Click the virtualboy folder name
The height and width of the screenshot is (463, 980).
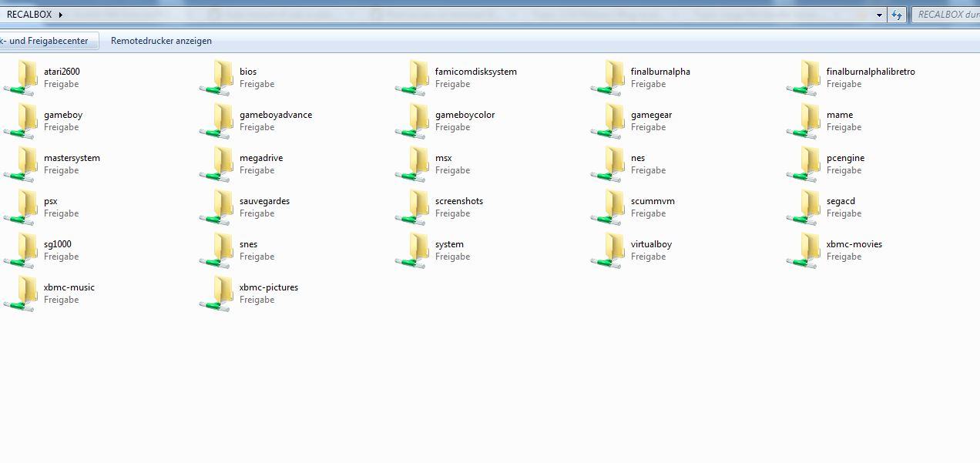(x=651, y=244)
